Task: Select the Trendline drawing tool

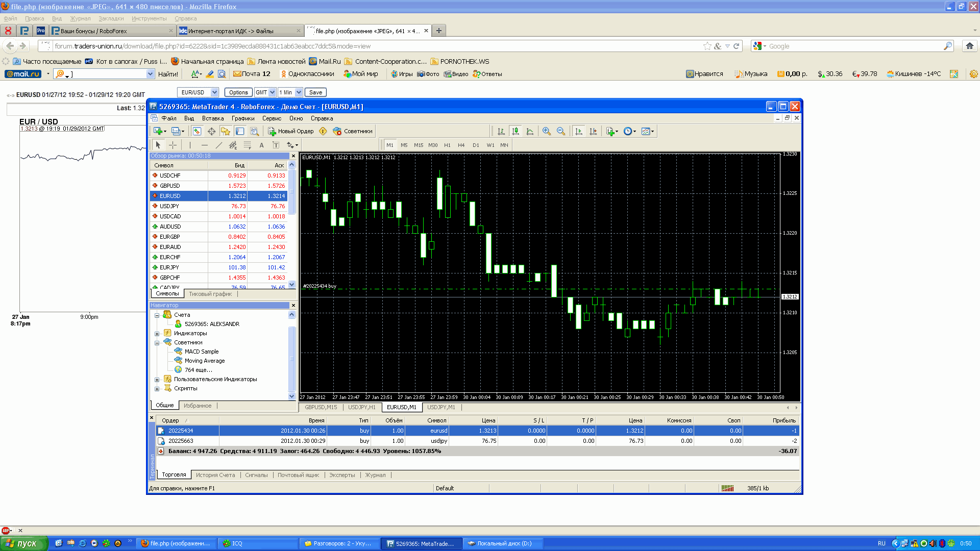Action: [x=218, y=145]
